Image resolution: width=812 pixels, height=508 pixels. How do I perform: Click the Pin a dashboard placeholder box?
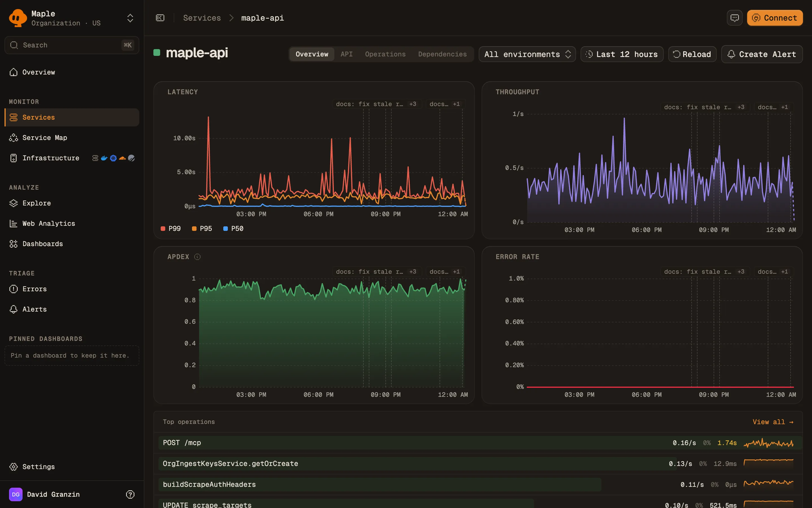[x=72, y=356]
